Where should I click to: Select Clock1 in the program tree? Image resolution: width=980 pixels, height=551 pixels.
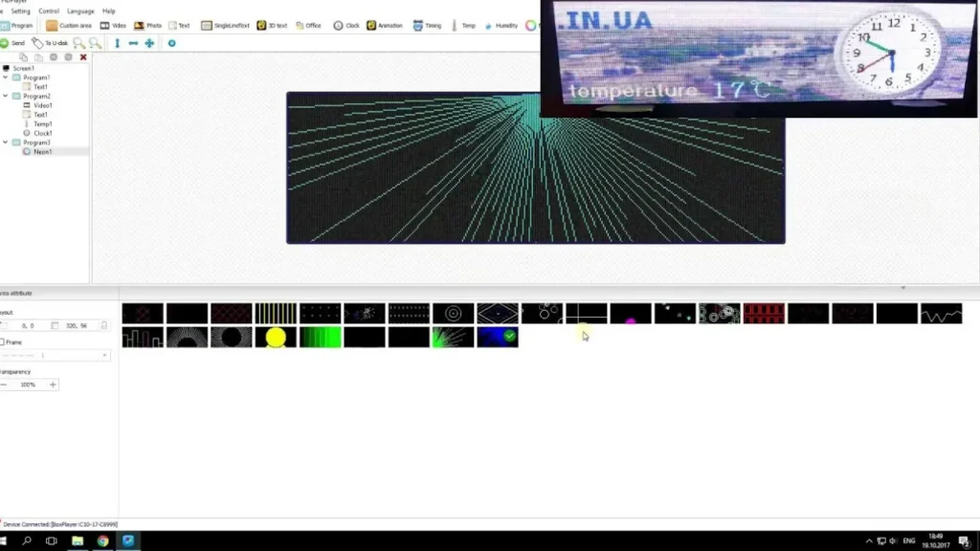coord(43,133)
